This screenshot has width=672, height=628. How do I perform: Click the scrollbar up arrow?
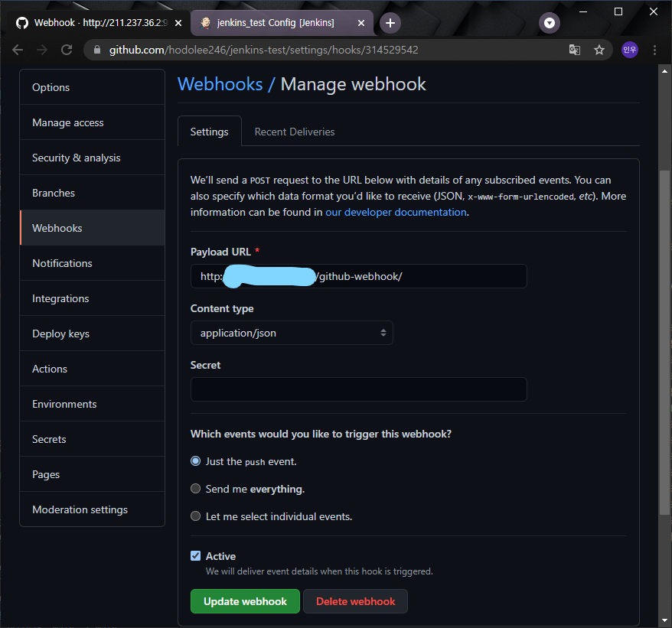point(664,71)
